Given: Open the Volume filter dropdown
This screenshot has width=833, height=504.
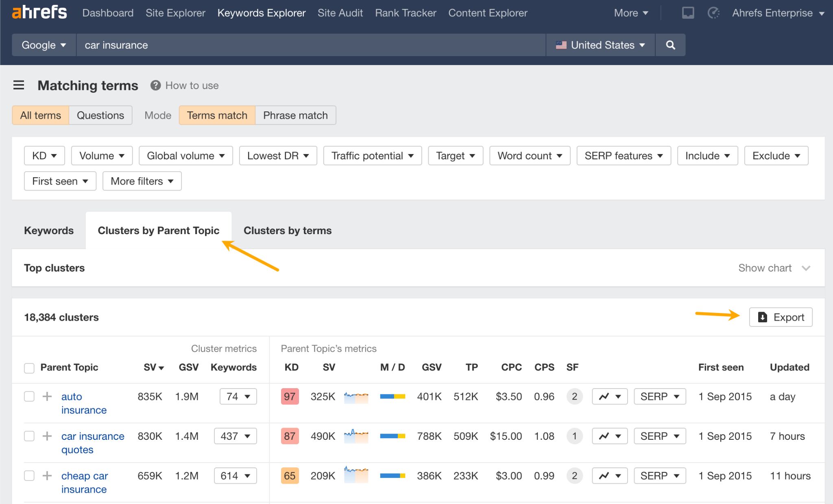Looking at the screenshot, I should click(102, 156).
